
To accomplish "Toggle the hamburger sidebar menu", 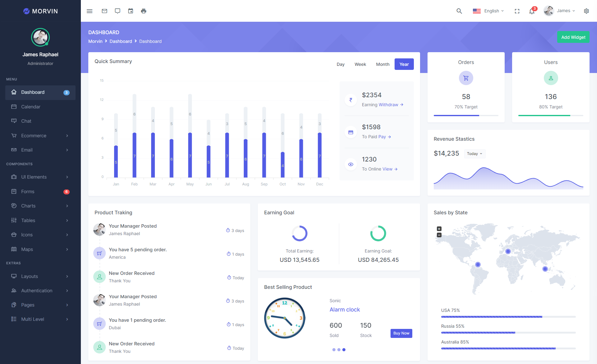I will click(90, 11).
